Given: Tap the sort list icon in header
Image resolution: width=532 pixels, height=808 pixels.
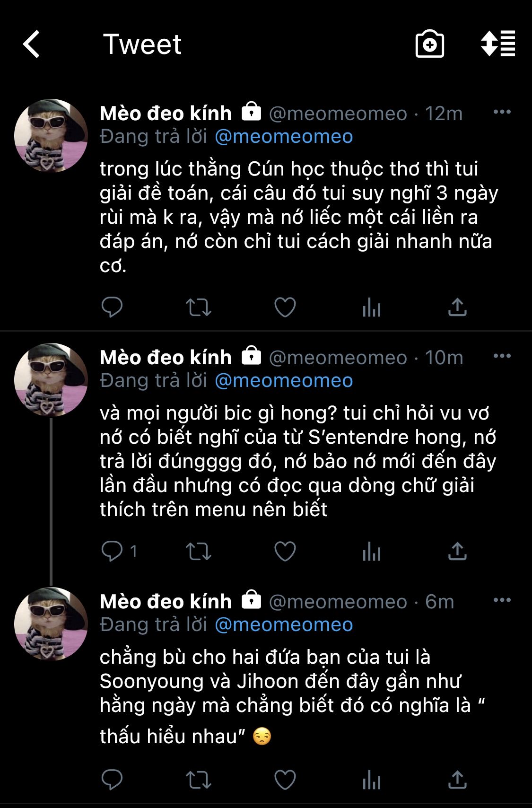Looking at the screenshot, I should 498,44.
